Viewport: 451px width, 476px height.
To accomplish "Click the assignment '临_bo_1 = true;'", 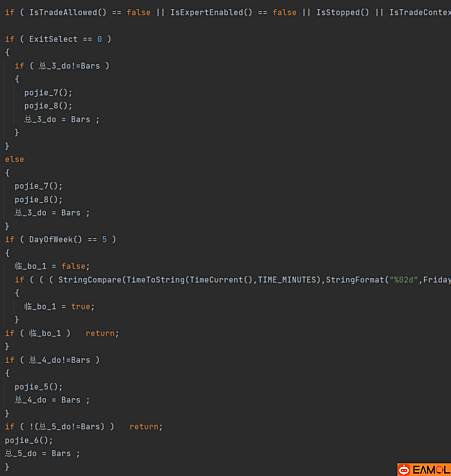I will coord(59,306).
